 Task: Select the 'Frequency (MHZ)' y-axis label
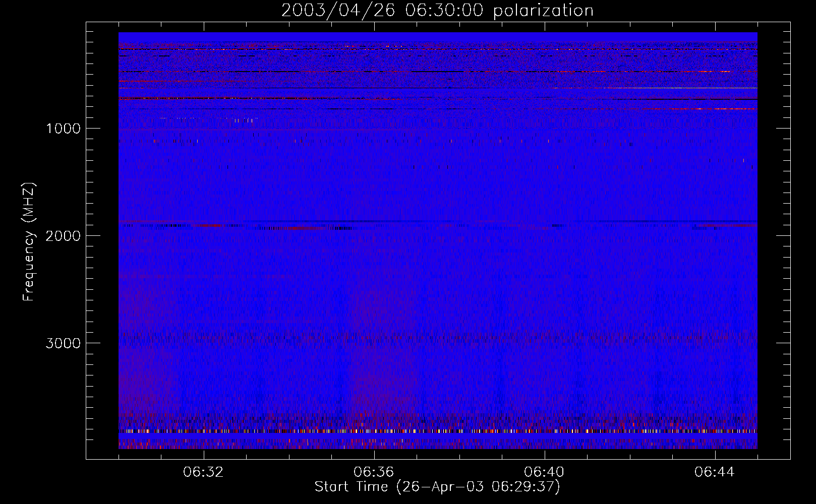[28, 242]
